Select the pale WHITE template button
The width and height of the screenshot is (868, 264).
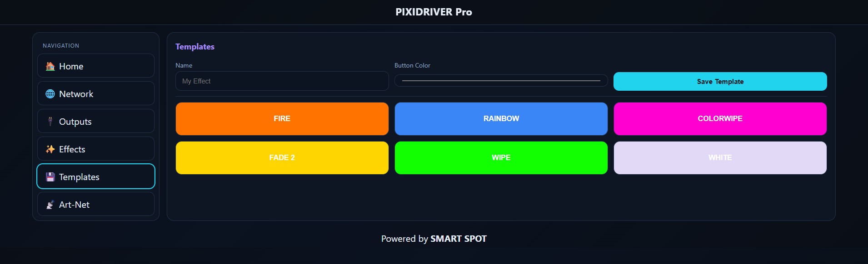click(720, 158)
